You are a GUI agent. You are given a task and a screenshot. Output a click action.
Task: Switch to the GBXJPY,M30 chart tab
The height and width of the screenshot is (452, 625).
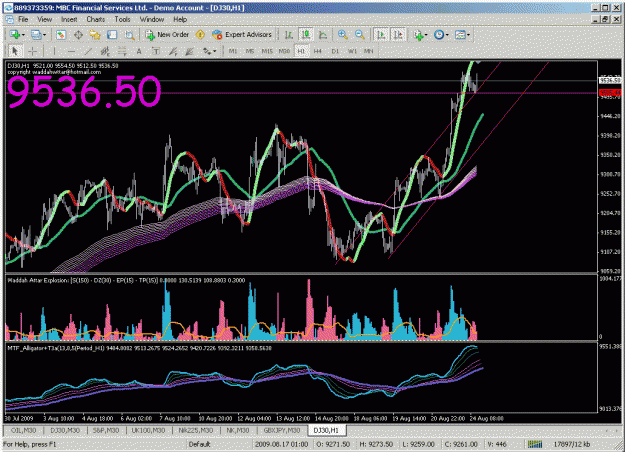pyautogui.click(x=282, y=430)
